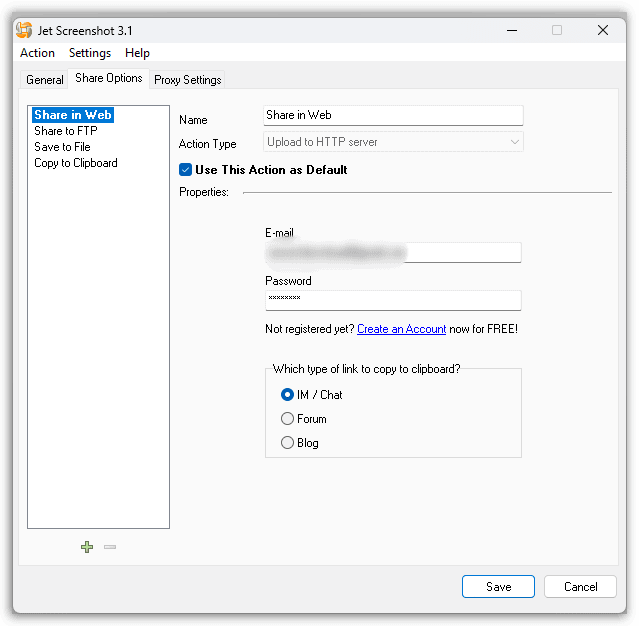Open the Help menu
The image size is (639, 626).
point(137,53)
